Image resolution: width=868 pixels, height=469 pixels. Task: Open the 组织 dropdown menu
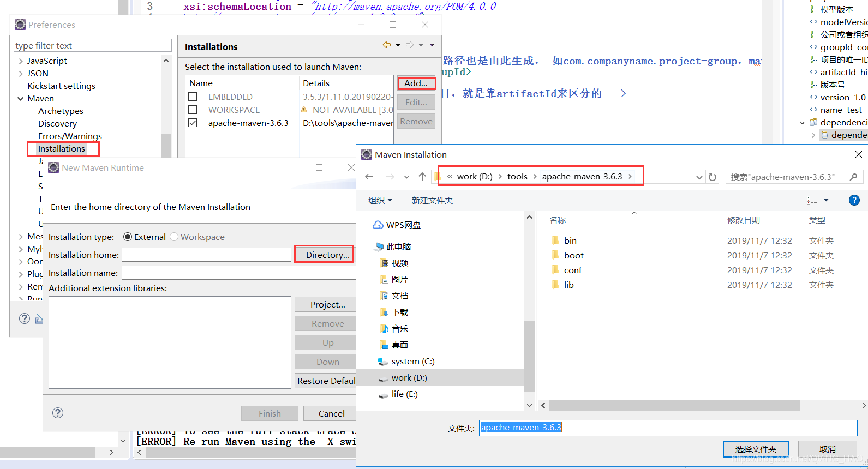[x=380, y=200]
